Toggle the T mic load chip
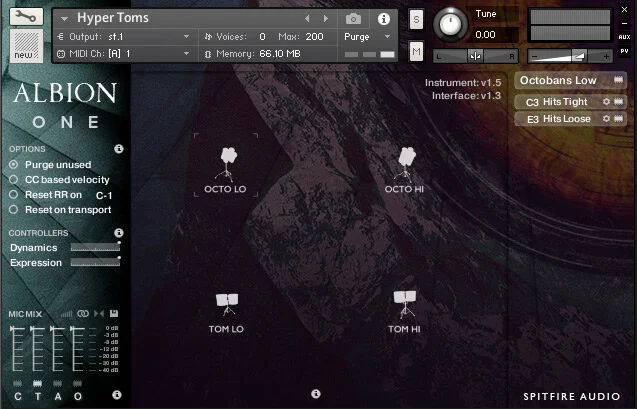This screenshot has height=409, width=637. click(37, 383)
